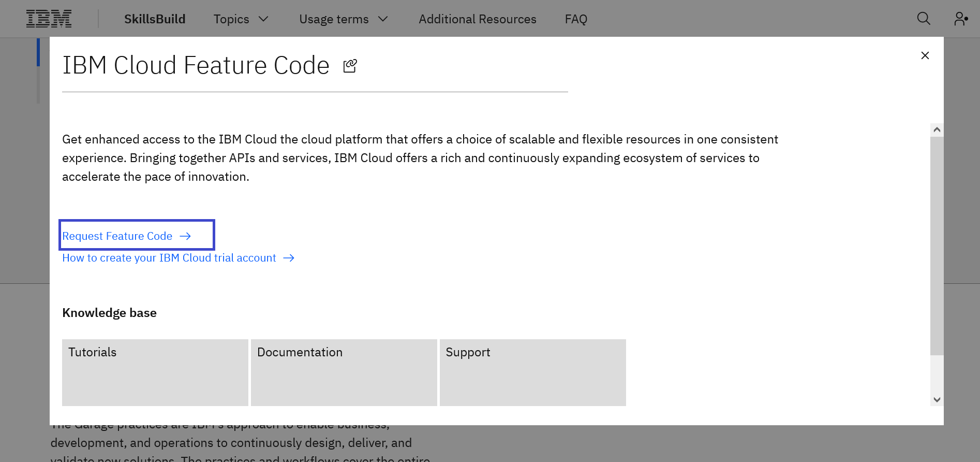Open the FAQ navigation item
This screenshot has width=980, height=462.
(x=576, y=19)
